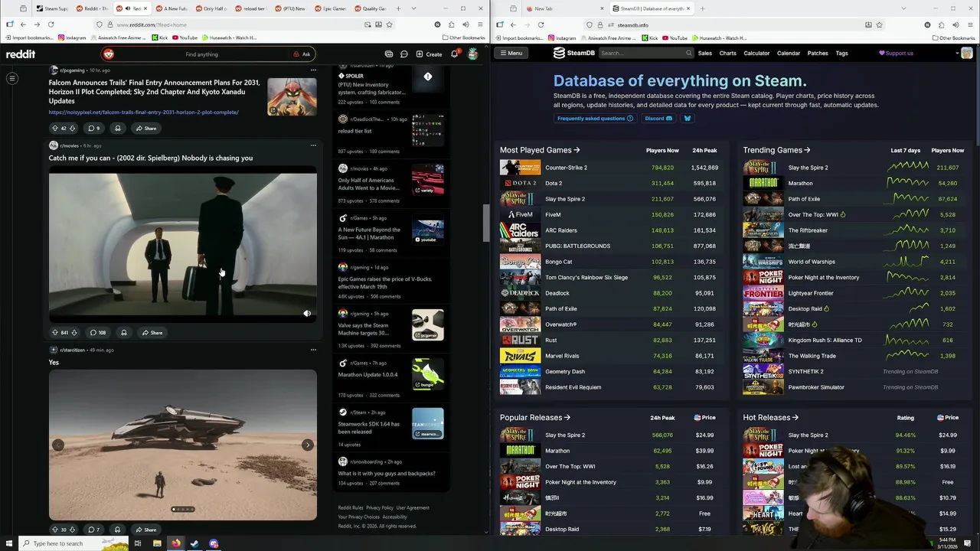
Task: Open Reddit chat icon in header
Action: 403,54
